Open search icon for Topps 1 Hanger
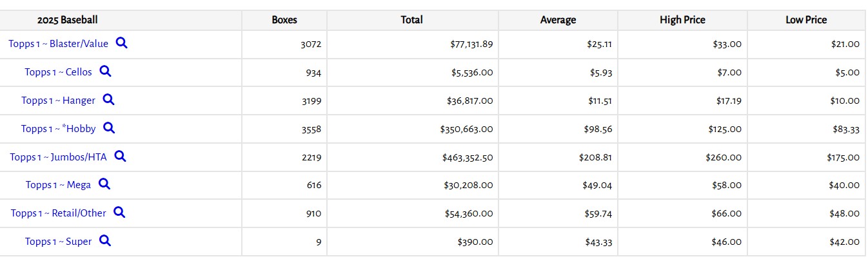 point(108,100)
